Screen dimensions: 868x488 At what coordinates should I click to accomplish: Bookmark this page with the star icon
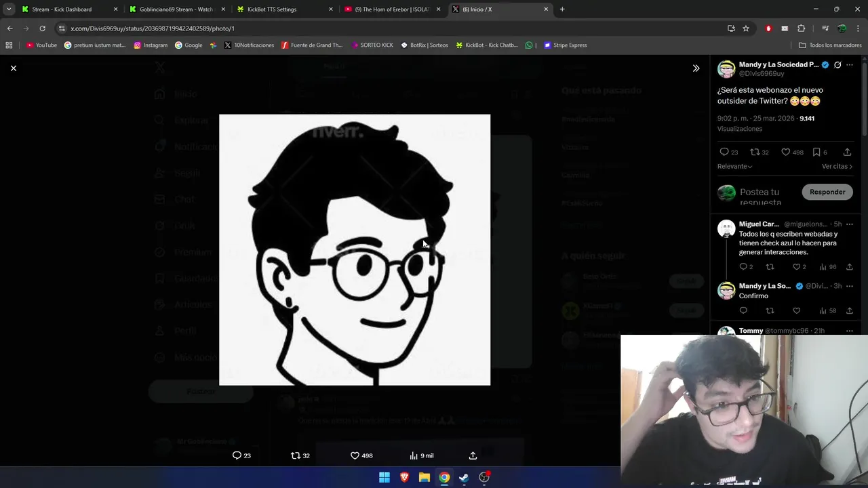coord(746,28)
